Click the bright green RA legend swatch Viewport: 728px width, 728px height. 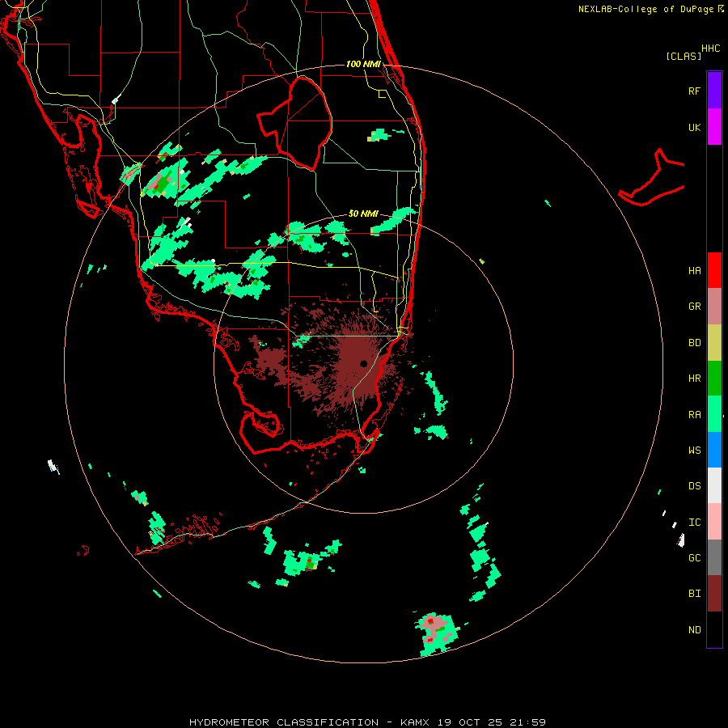pos(714,414)
